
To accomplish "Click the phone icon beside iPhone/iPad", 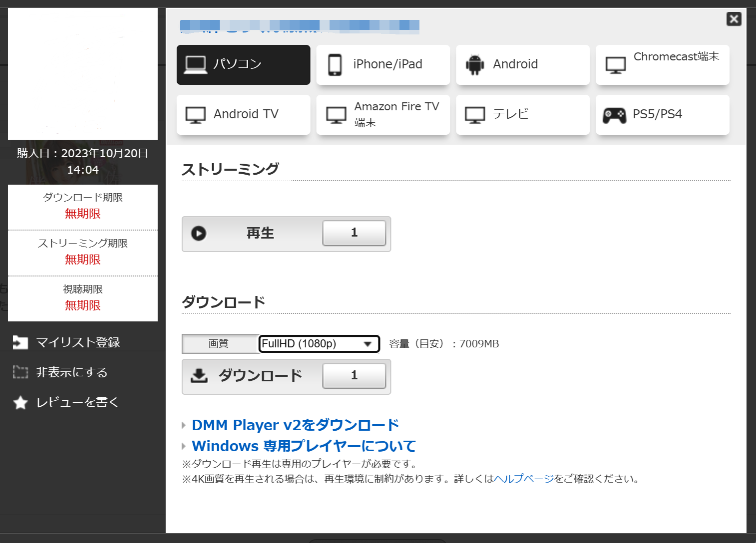I will tap(335, 65).
